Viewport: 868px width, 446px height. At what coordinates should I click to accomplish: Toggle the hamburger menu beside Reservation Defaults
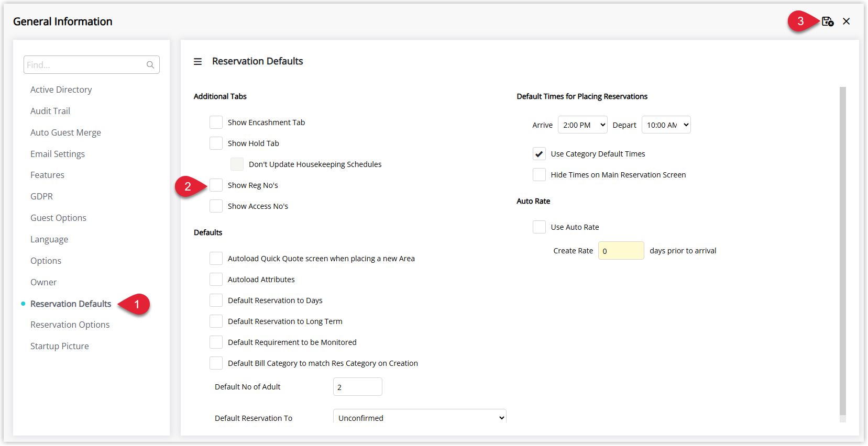click(197, 62)
